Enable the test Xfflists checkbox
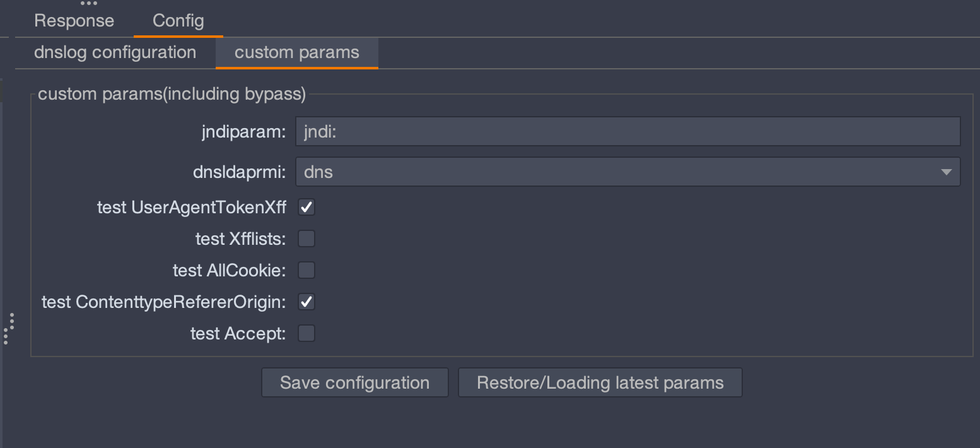Image resolution: width=980 pixels, height=448 pixels. click(306, 239)
